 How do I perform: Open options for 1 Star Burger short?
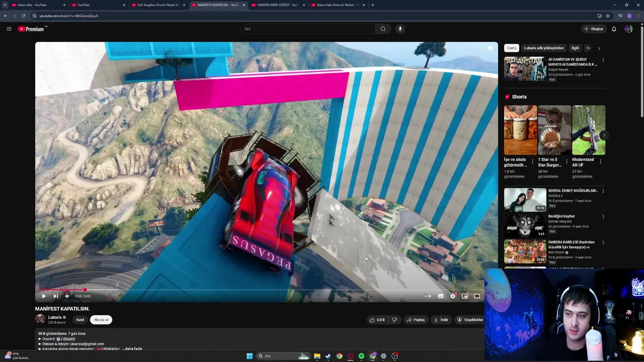567,161
